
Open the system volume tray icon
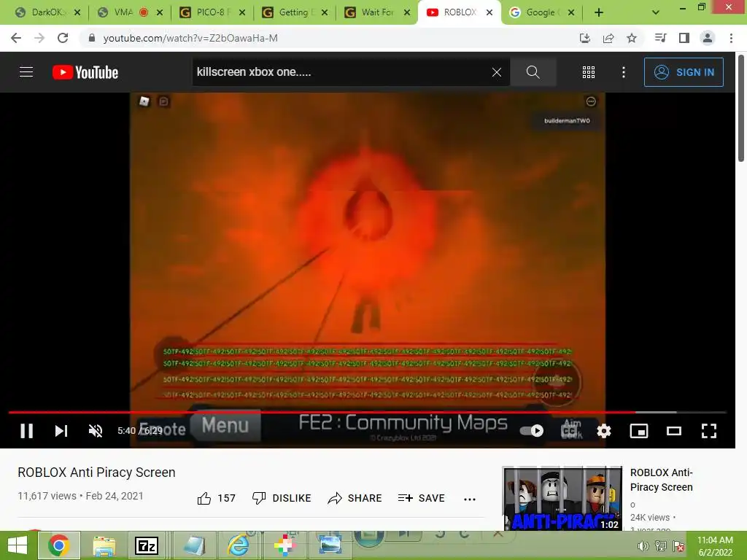(x=643, y=546)
